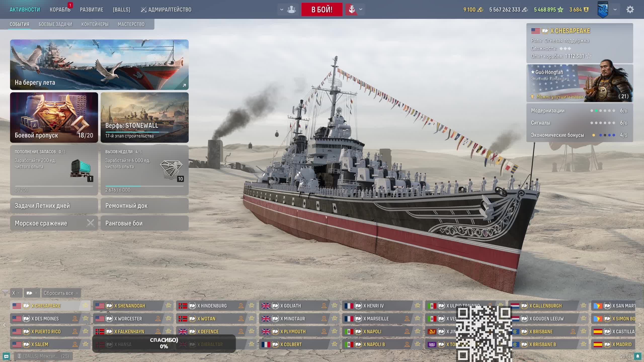Click the battle type anchor icon

point(352,10)
